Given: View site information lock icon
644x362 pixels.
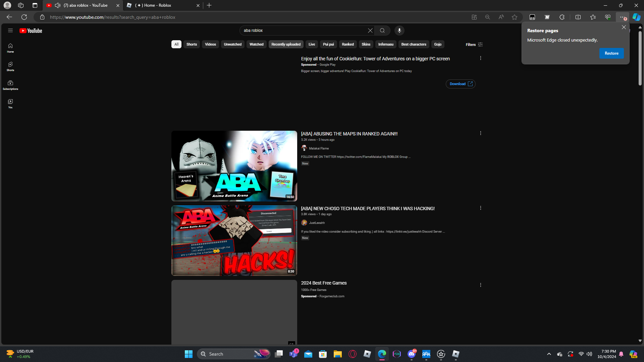Looking at the screenshot, I should pos(42,17).
